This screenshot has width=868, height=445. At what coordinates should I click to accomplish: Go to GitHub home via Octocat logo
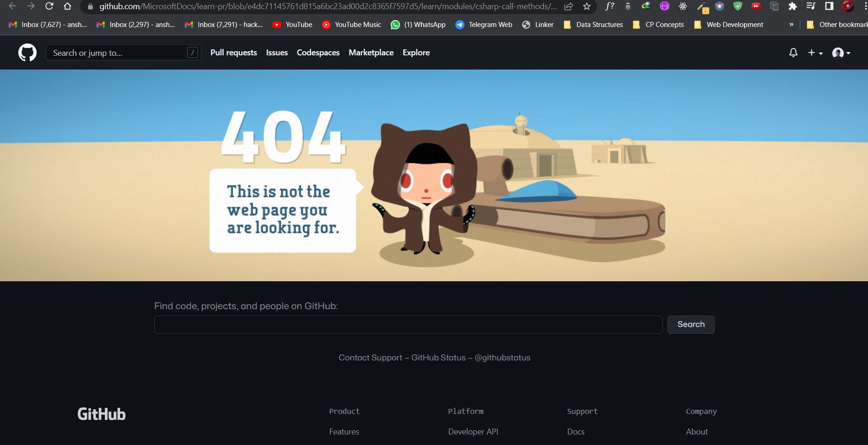27,53
